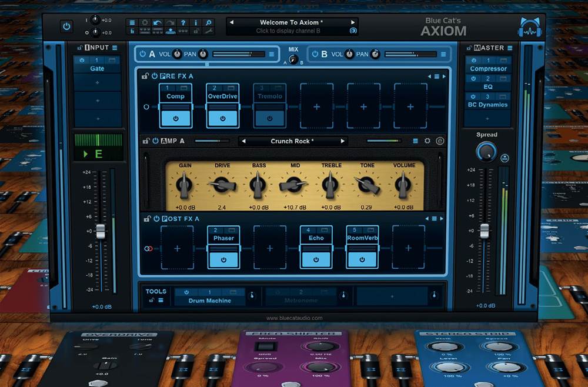Click the POST FX stereo routing circles icon
The height and width of the screenshot is (387, 588).
[x=148, y=248]
